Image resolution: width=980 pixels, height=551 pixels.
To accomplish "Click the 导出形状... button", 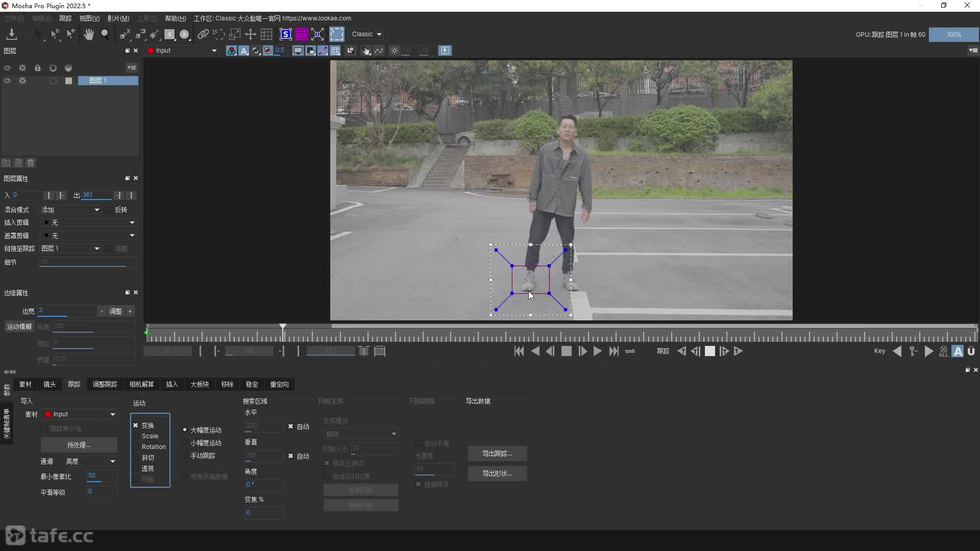I will click(x=497, y=473).
